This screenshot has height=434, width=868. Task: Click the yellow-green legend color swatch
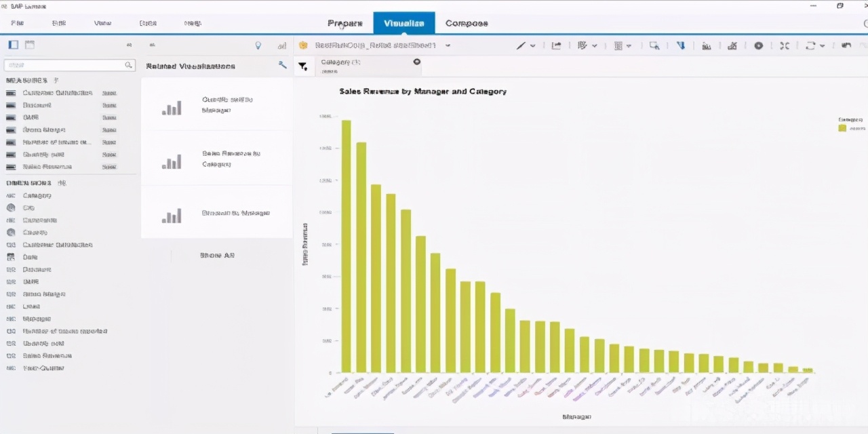(x=842, y=127)
